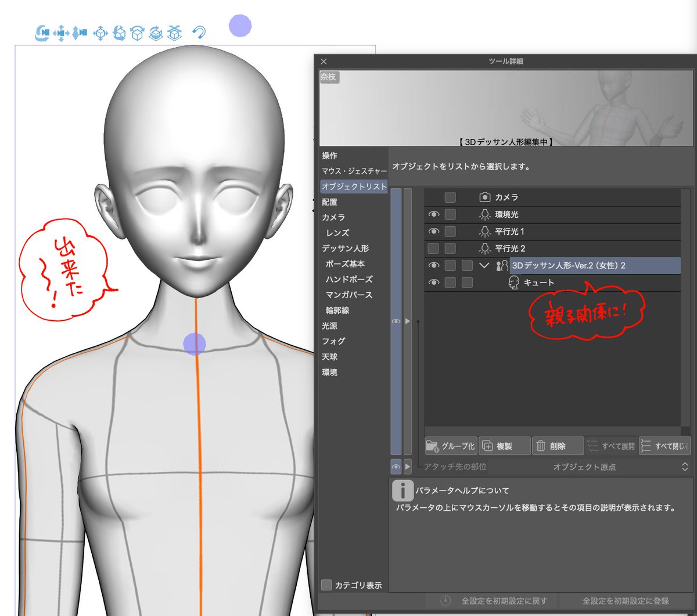Image resolution: width=697 pixels, height=616 pixels.
Task: Click the 削除 delete button
Action: (x=558, y=446)
